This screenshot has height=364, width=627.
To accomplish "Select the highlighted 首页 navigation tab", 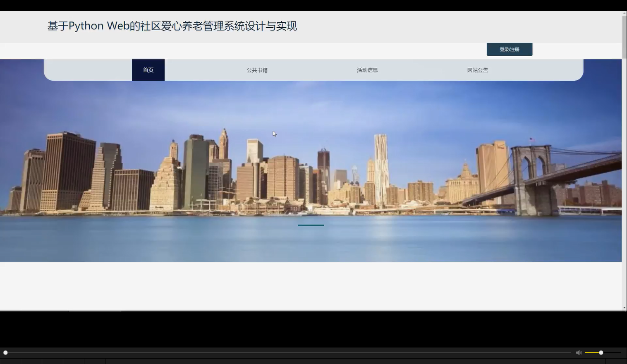I will (x=148, y=69).
